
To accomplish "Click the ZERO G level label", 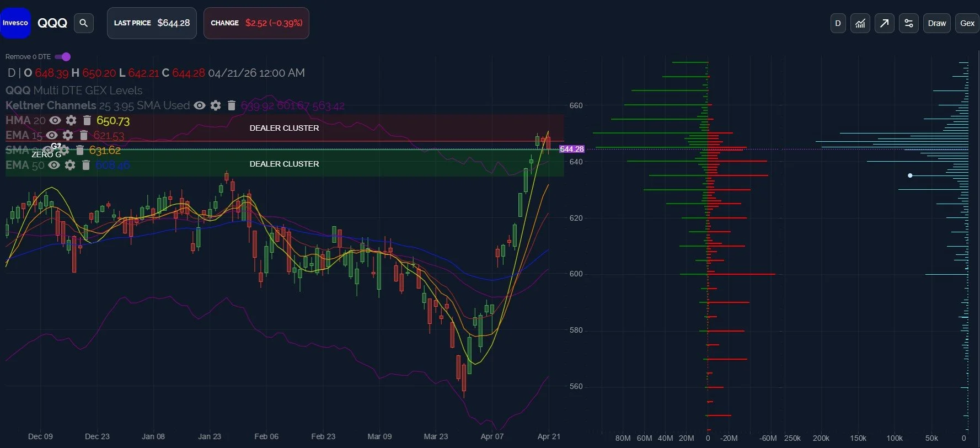I will click(46, 154).
